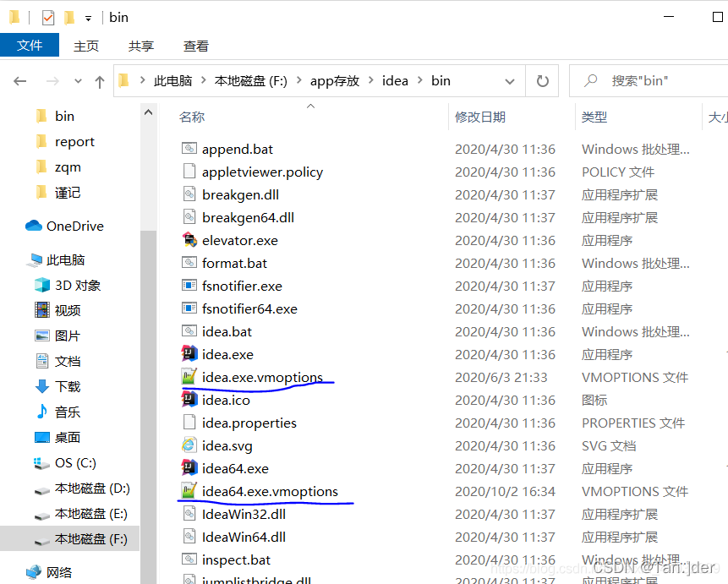Click the properties checkmark quick access icon
The image size is (728, 584).
48,18
